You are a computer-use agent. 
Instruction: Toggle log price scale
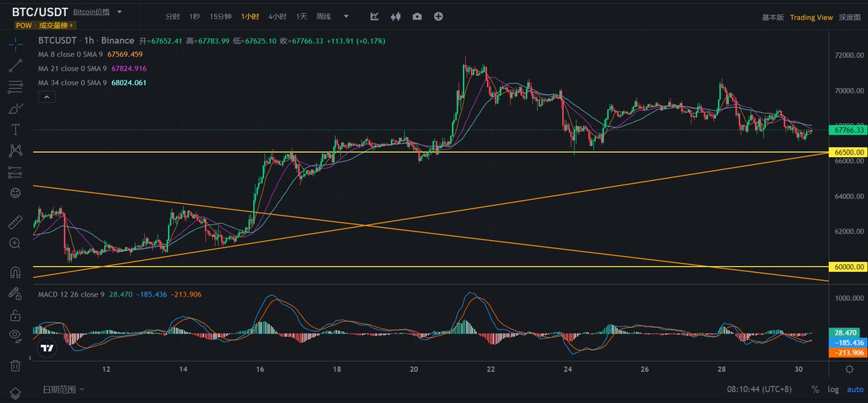point(833,389)
